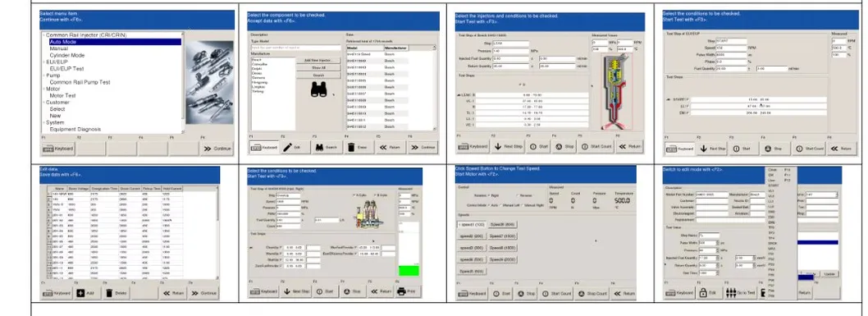Image resolution: width=868 pixels, height=316 pixels.
Task: Select Rotation Right radio in motor screen
Action: [x=493, y=195]
